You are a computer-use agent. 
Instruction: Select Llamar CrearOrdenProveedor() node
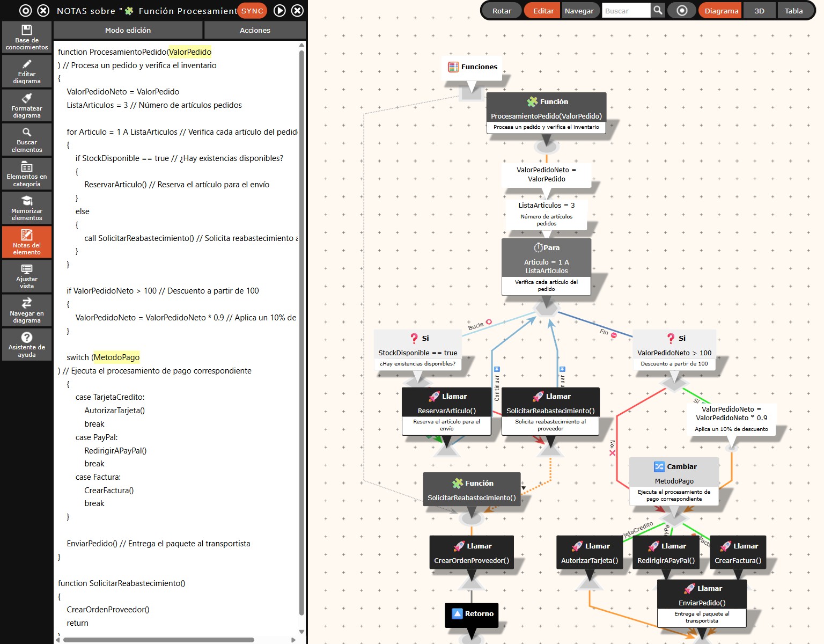[472, 552]
